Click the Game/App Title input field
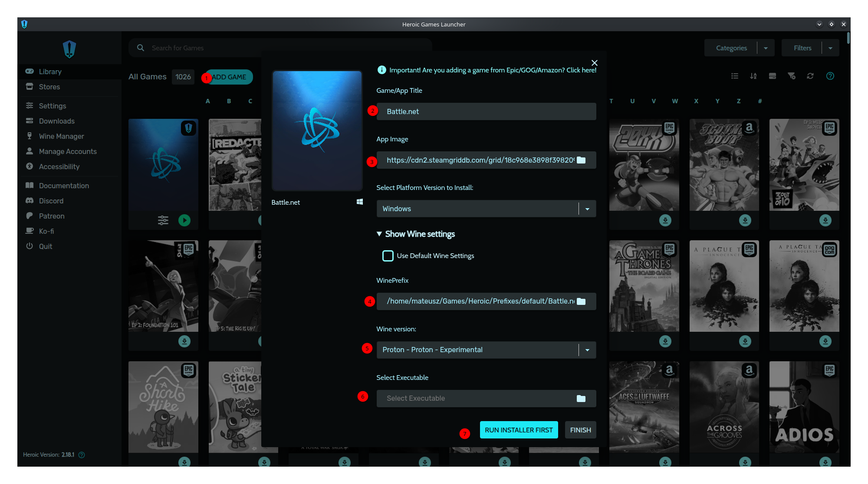This screenshot has width=868, height=484. [x=486, y=111]
